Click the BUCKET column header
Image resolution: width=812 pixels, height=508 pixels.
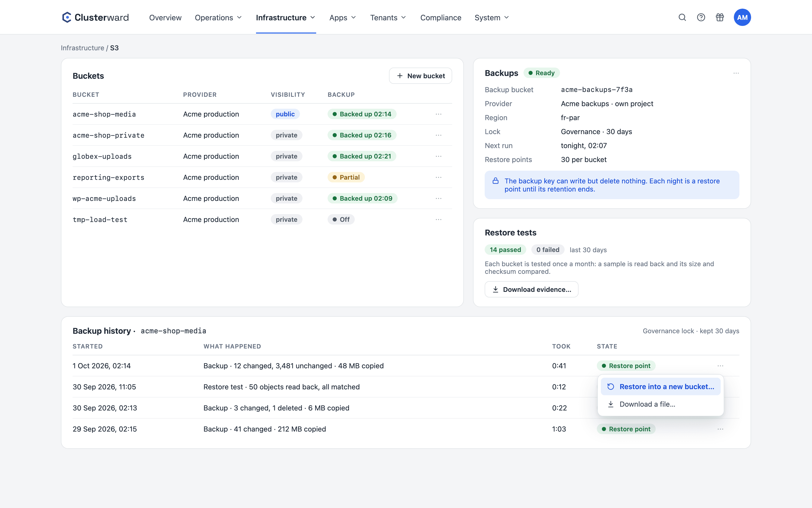pyautogui.click(x=86, y=95)
